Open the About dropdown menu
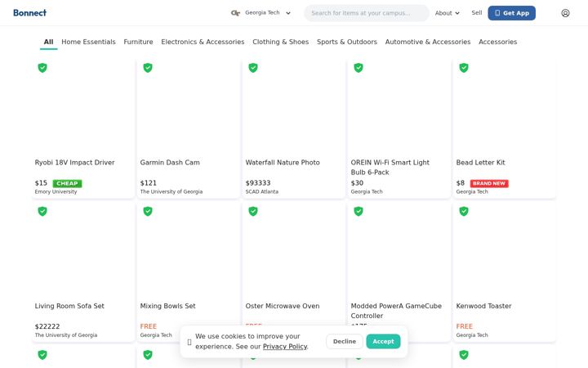Screen dimensions: 588x368 point(447,13)
